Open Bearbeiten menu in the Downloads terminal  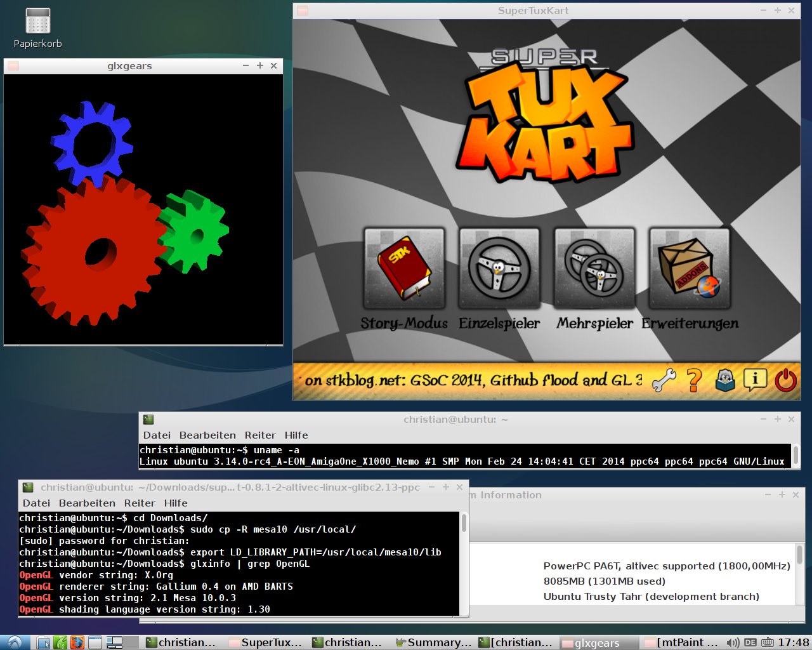(87, 503)
